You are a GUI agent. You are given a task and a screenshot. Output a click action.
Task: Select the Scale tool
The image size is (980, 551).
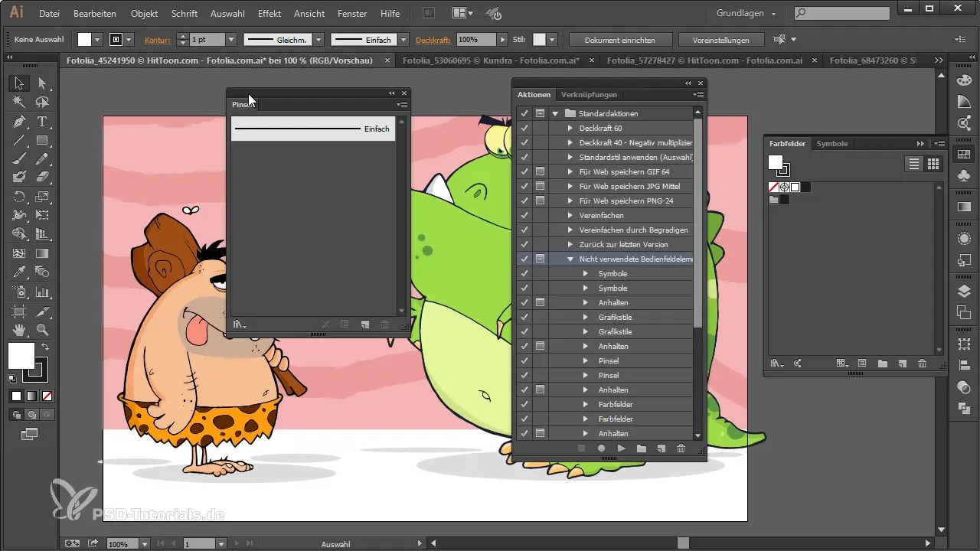tap(42, 197)
